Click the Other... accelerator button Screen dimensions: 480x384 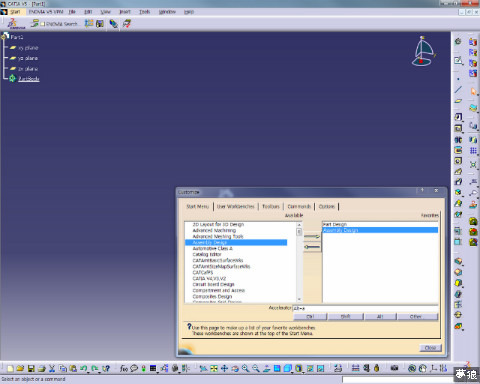[x=416, y=316]
